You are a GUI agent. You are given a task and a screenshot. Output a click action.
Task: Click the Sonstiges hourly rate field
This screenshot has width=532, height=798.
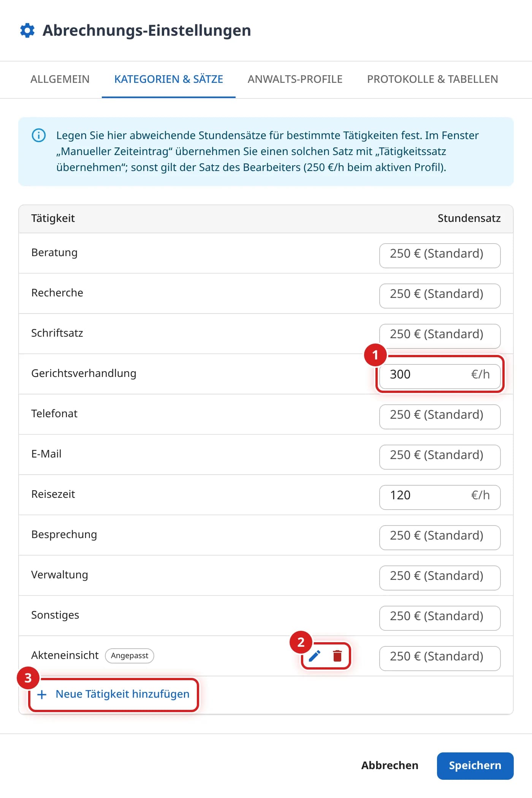click(x=440, y=618)
